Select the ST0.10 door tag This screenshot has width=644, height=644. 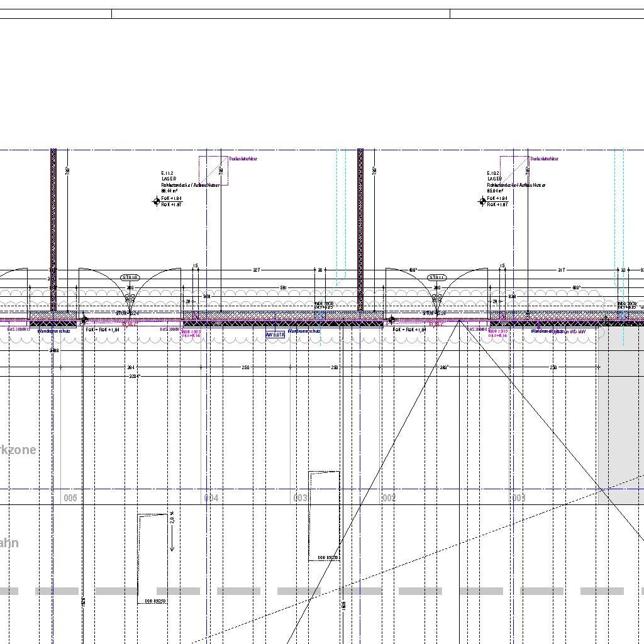(x=130, y=277)
